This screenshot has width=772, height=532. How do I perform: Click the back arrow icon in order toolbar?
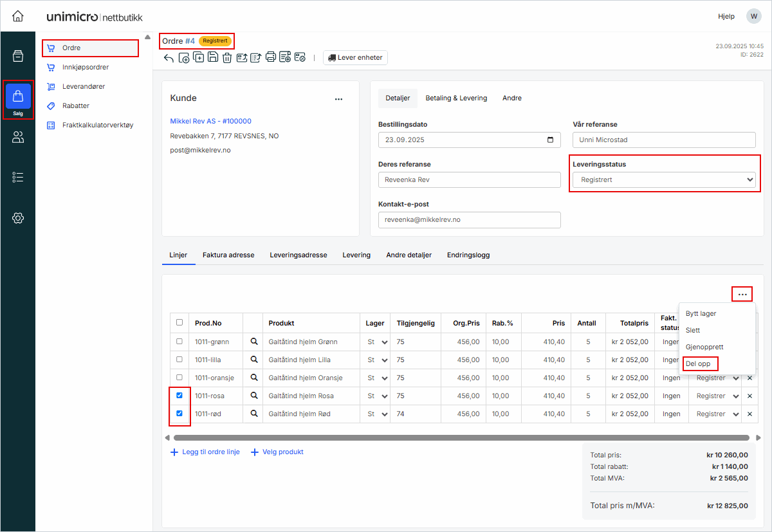click(169, 58)
